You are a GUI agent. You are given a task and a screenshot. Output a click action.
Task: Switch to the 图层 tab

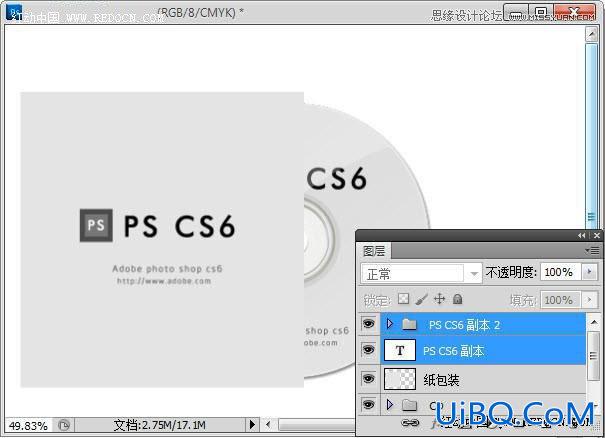(374, 251)
